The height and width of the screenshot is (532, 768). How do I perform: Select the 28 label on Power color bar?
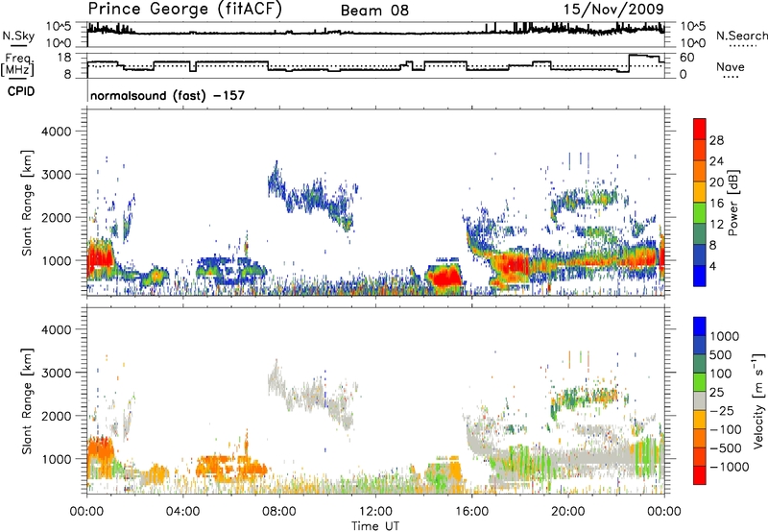tap(716, 140)
